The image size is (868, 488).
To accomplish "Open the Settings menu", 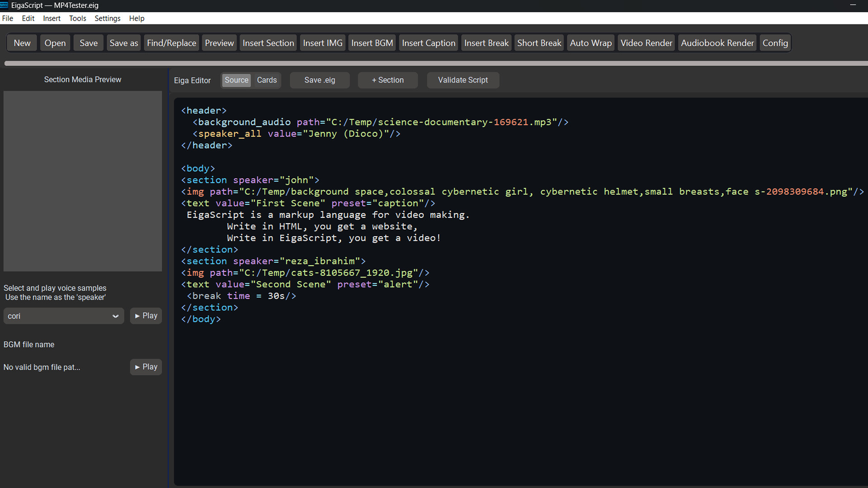I will [107, 18].
